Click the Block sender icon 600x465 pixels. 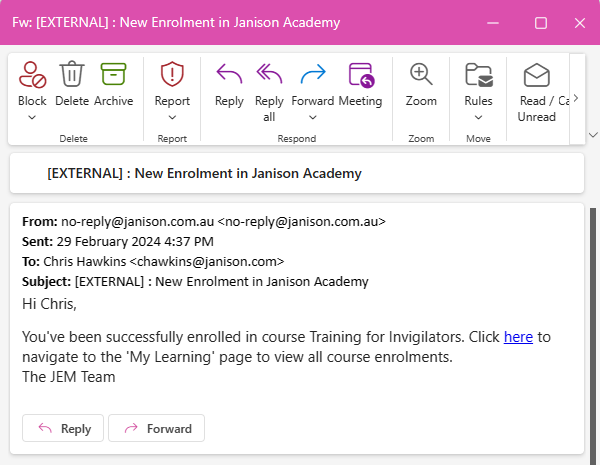tap(32, 76)
